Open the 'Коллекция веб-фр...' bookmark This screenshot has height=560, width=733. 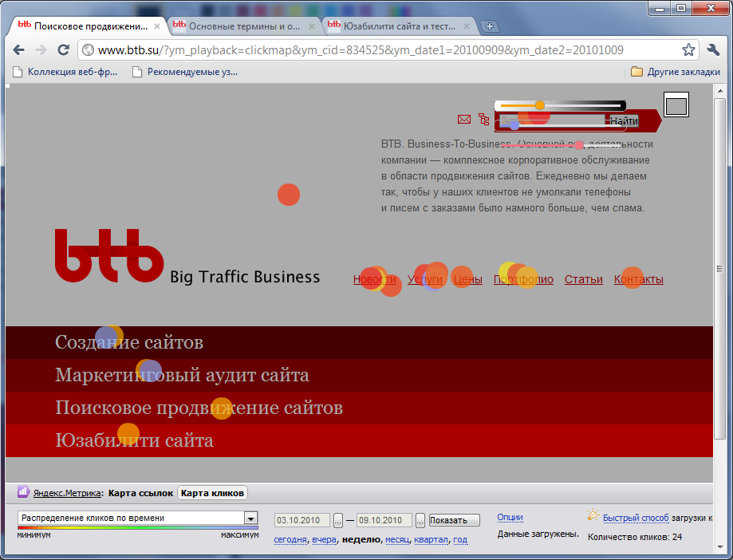click(65, 72)
